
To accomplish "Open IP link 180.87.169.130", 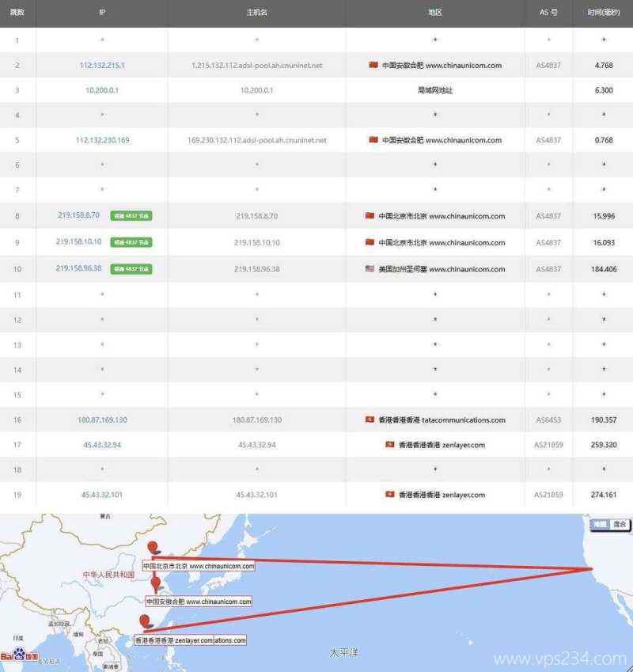I will [x=102, y=420].
